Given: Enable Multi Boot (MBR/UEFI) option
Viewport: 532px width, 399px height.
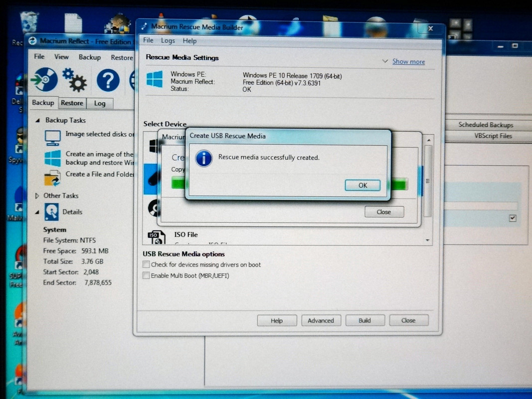Looking at the screenshot, I should pos(146,275).
